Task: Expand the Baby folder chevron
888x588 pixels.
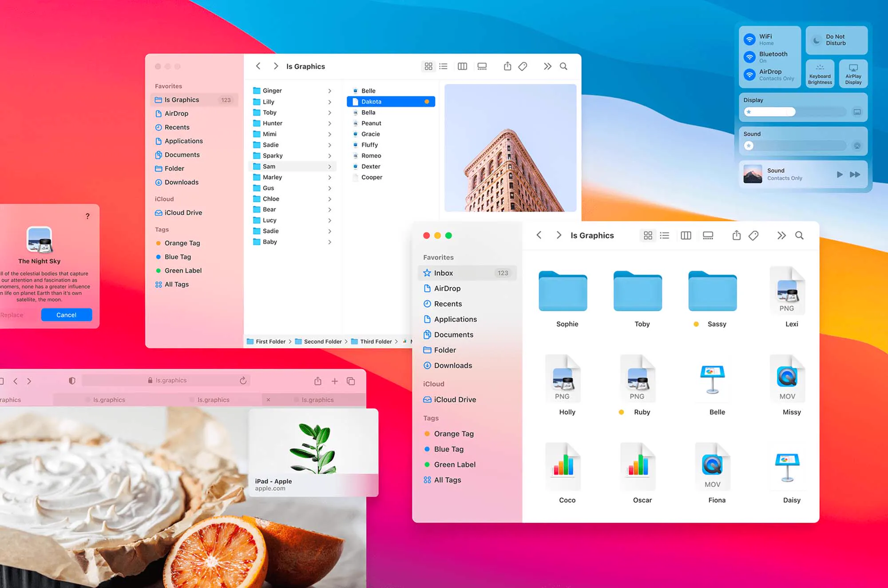Action: [329, 242]
